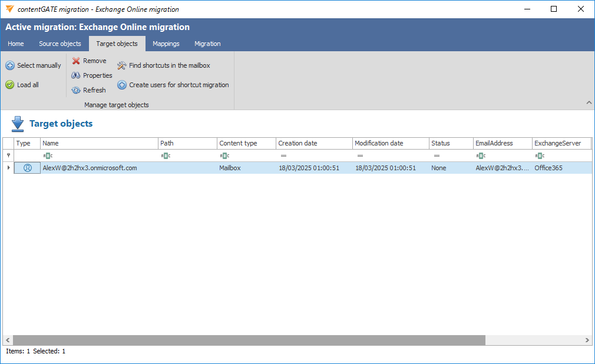Collapse the ribbon with the chevron arrow

click(589, 103)
